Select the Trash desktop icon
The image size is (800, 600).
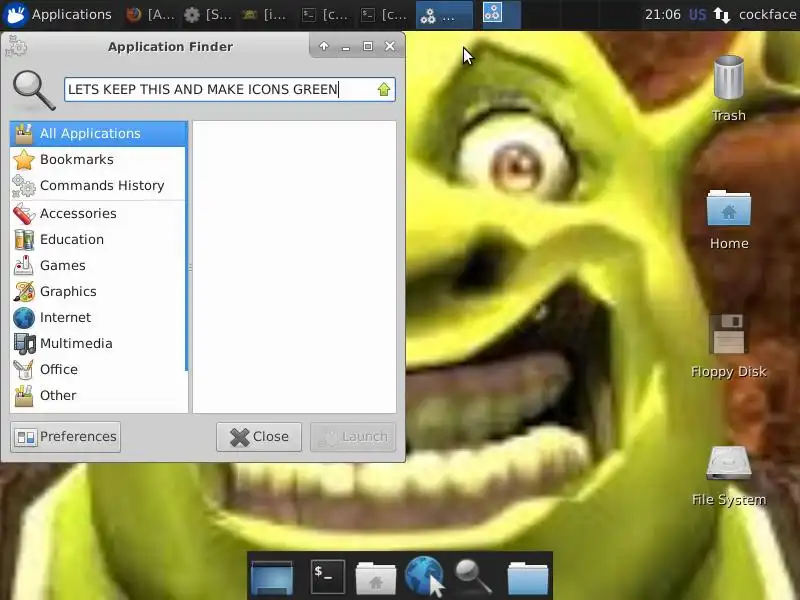[x=729, y=88]
